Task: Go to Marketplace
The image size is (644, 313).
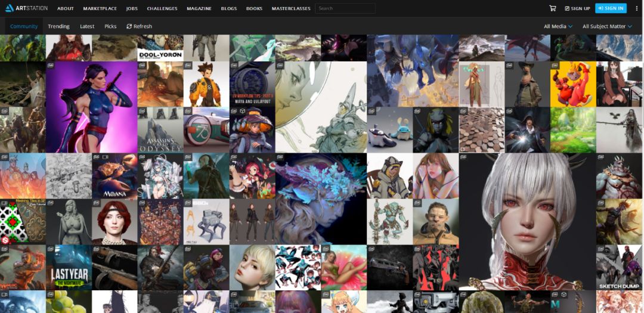Action: coord(100,8)
